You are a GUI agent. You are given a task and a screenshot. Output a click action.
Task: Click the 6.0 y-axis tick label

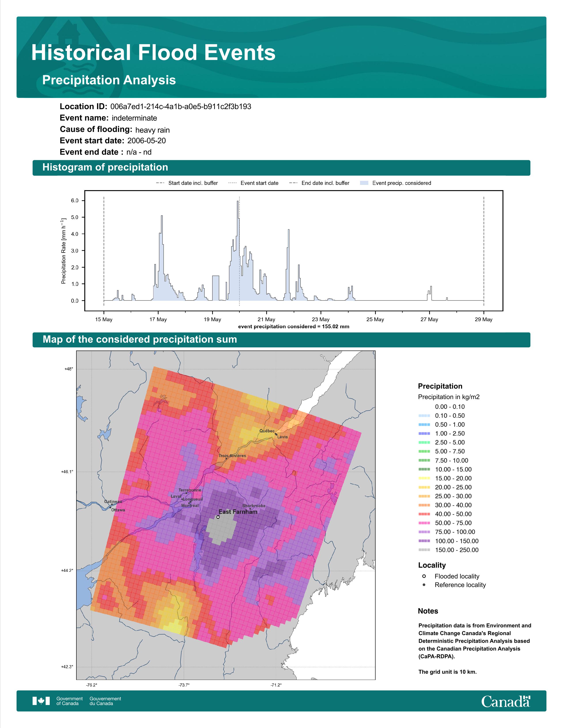click(75, 201)
